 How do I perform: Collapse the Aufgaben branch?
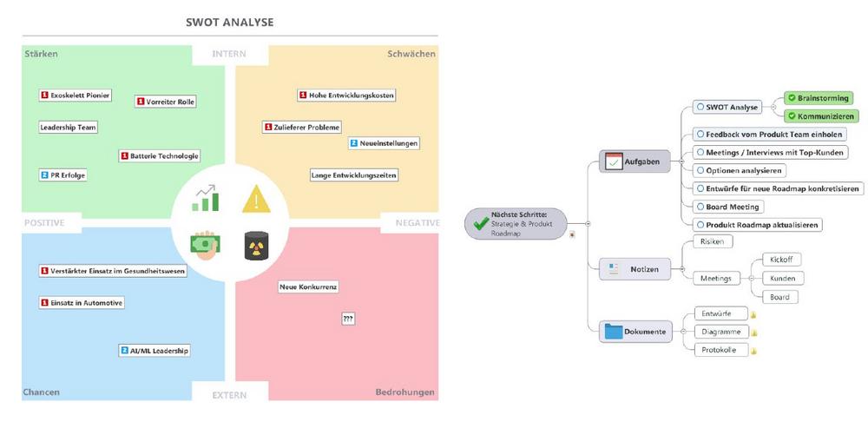pyautogui.click(x=680, y=161)
